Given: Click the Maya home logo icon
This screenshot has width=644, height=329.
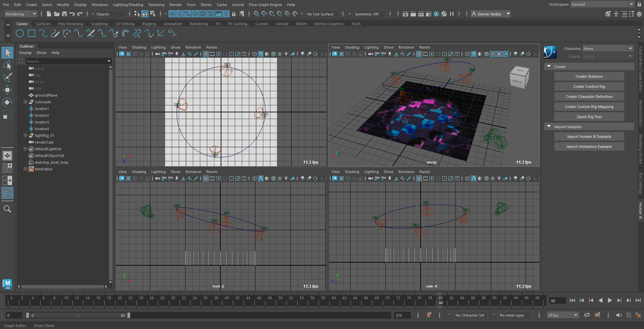Looking at the screenshot, I should click(7, 284).
